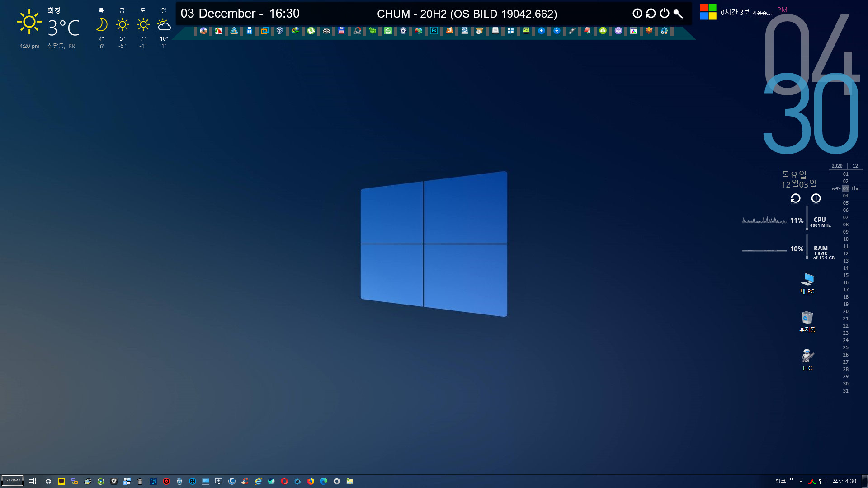This screenshot has width=868, height=488.
Task: Click the 0시간 3분 사용중 uptime text
Action: point(746,13)
